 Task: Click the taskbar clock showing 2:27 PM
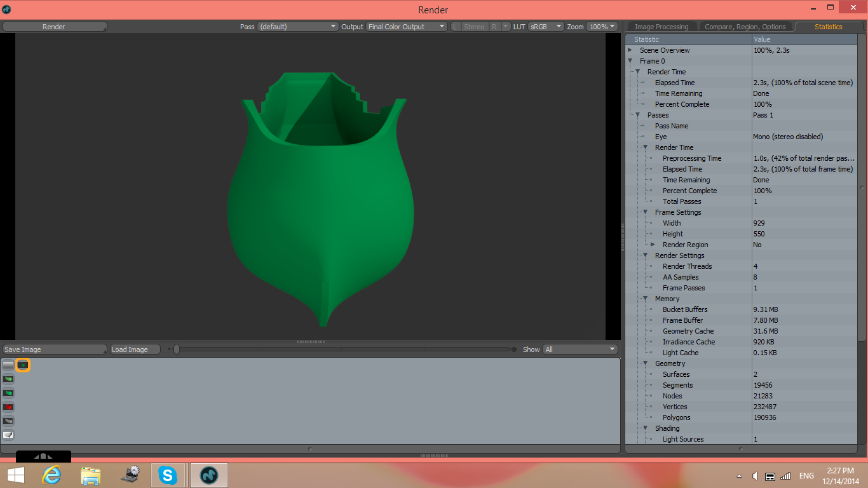click(840, 476)
